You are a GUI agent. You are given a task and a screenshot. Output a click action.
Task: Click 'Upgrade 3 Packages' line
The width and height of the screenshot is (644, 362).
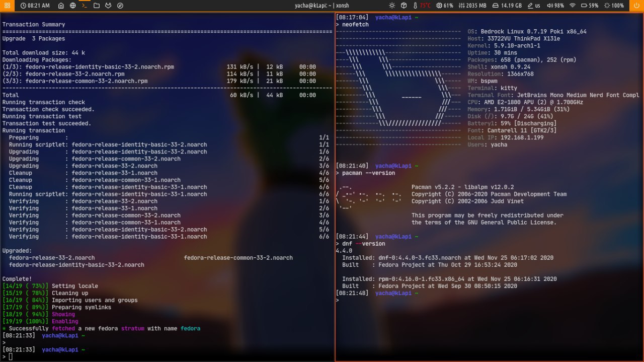click(x=34, y=38)
